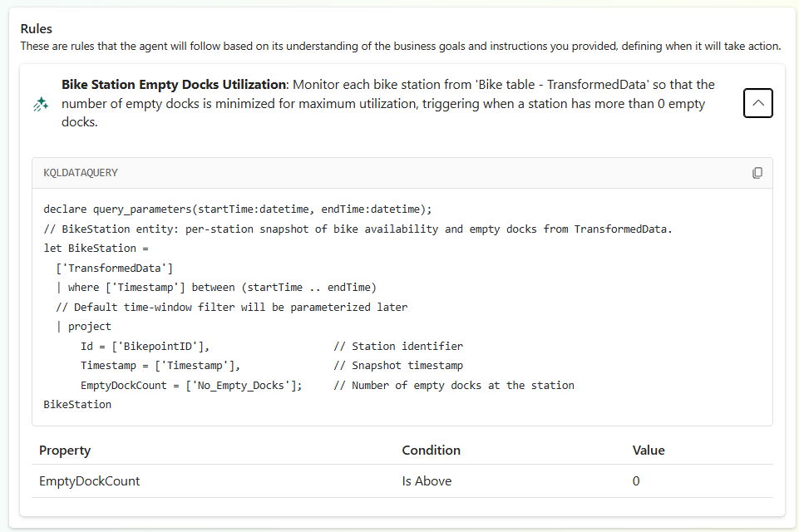Screen dimensions: 799x532
Task: Click the 'EmptyDockCount = No_Empty_Docks' code line
Action: point(191,386)
